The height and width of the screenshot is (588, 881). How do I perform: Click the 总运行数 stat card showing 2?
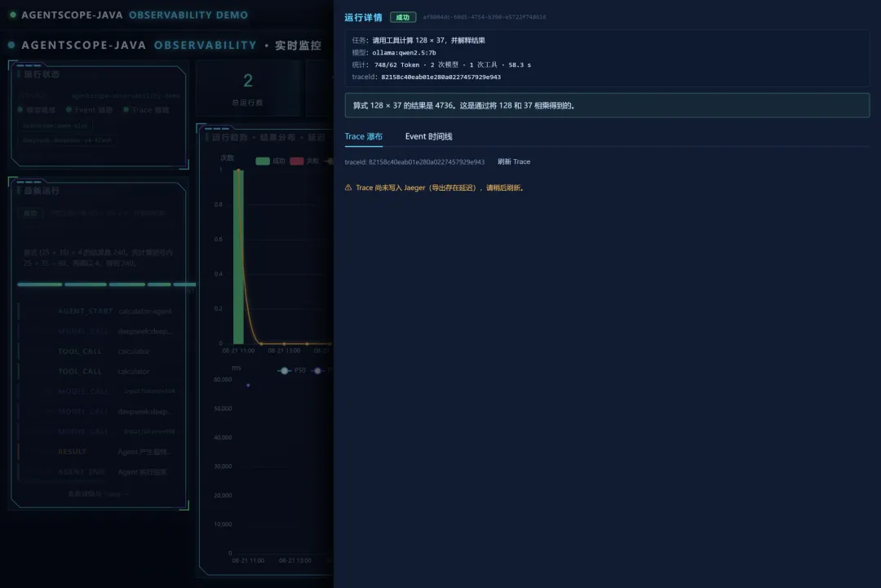point(248,88)
